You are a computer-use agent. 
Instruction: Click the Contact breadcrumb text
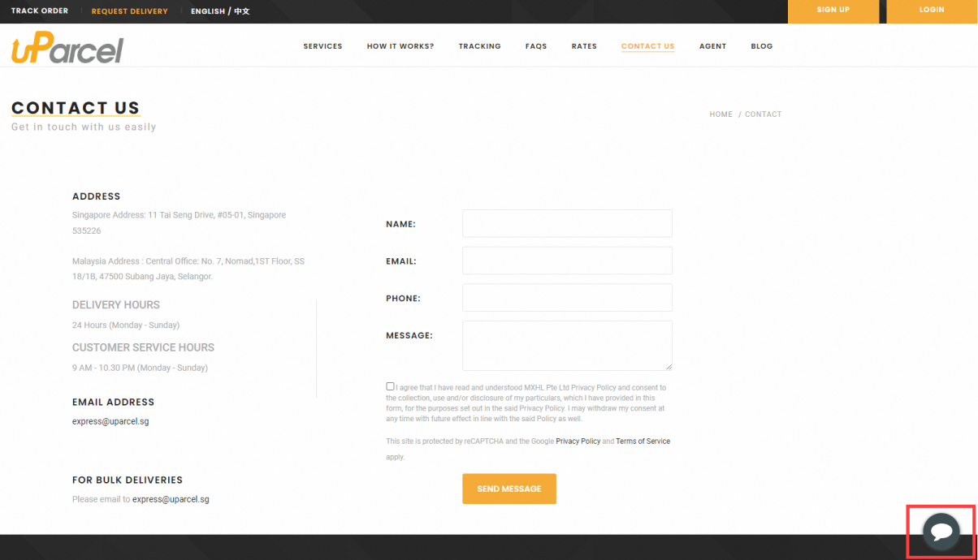[x=764, y=114]
